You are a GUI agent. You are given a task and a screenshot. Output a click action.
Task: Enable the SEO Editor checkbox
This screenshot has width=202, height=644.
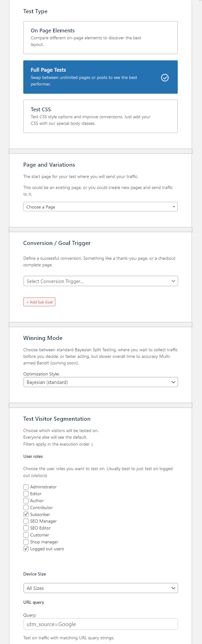(x=26, y=528)
